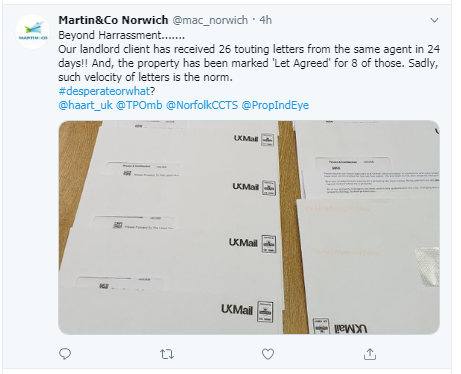Click the text 'such velocity of letters is the norm'

pos(145,77)
